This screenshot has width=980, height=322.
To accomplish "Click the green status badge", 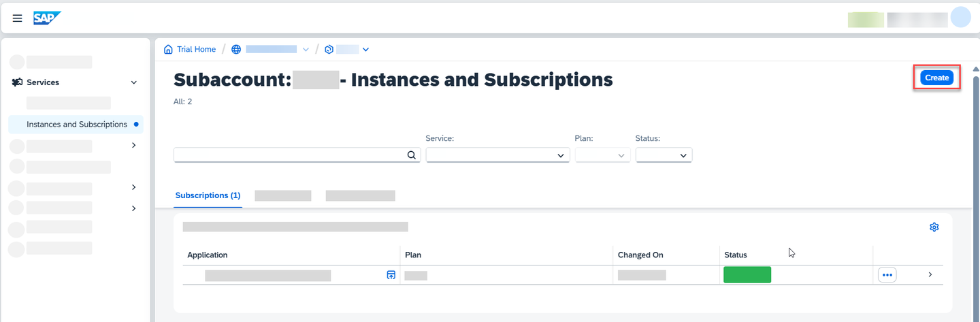I will [747, 275].
